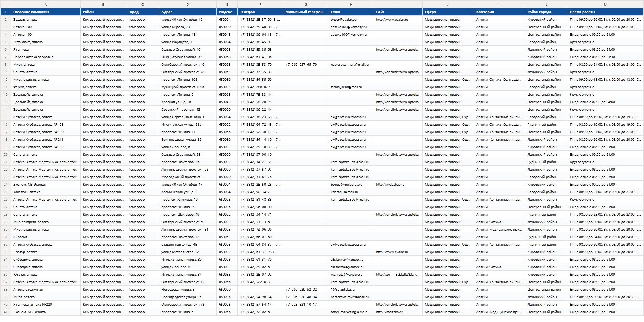Click the cell 'проспект Ленина, 103'
The image size is (644, 322).
188,80
